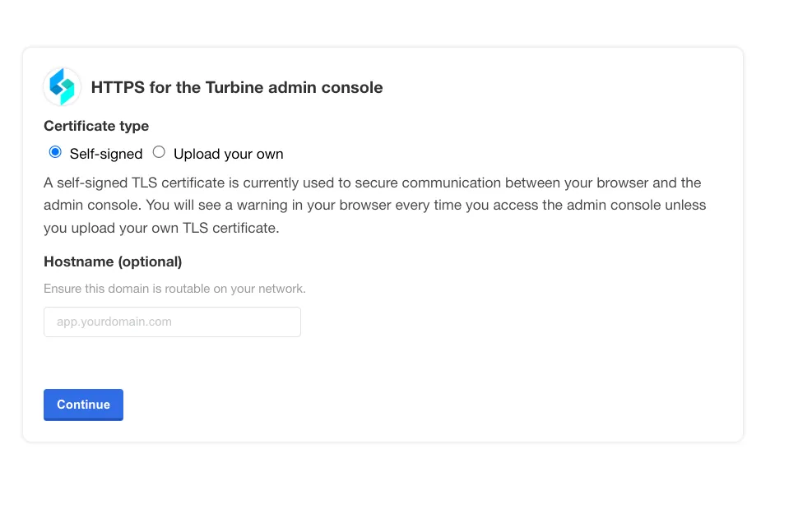Click the 'Ensure this domain is routable' hint
This screenshot has height=514, width=812.
pos(174,289)
